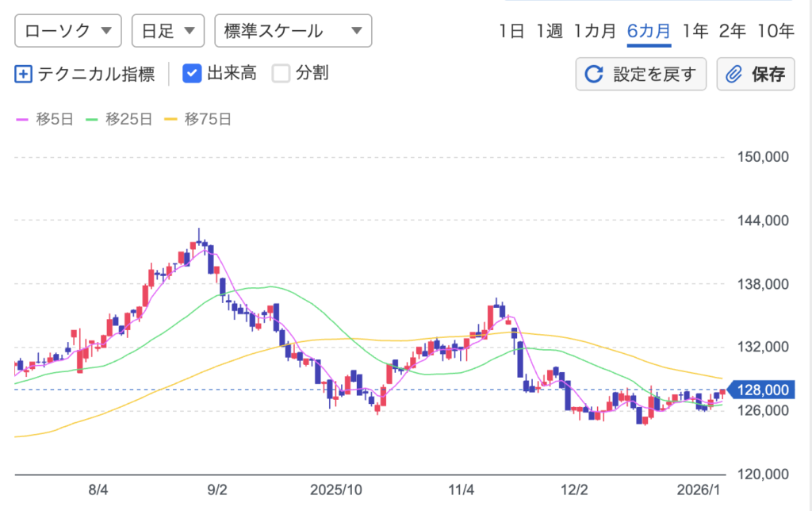This screenshot has height=511, width=812.
Task: Open the 標準スケール scale dropdown
Action: (x=293, y=32)
